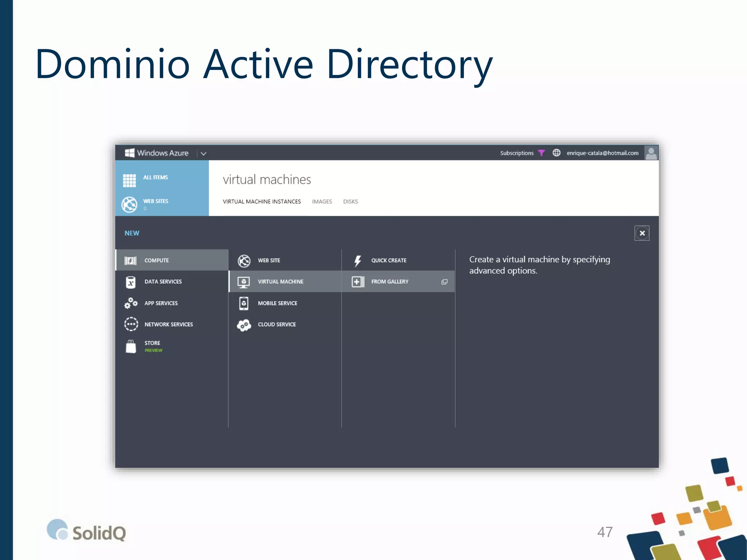Click the Quick Create lightning icon

tap(358, 260)
